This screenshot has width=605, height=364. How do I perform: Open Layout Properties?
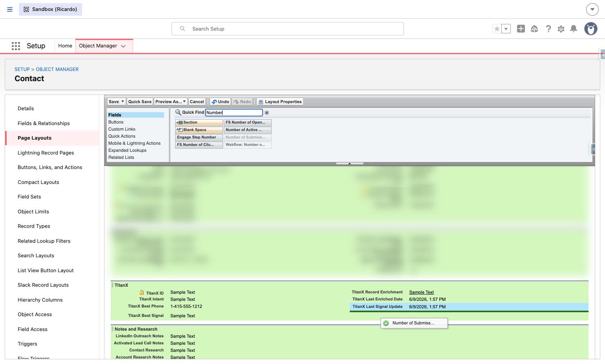(280, 102)
